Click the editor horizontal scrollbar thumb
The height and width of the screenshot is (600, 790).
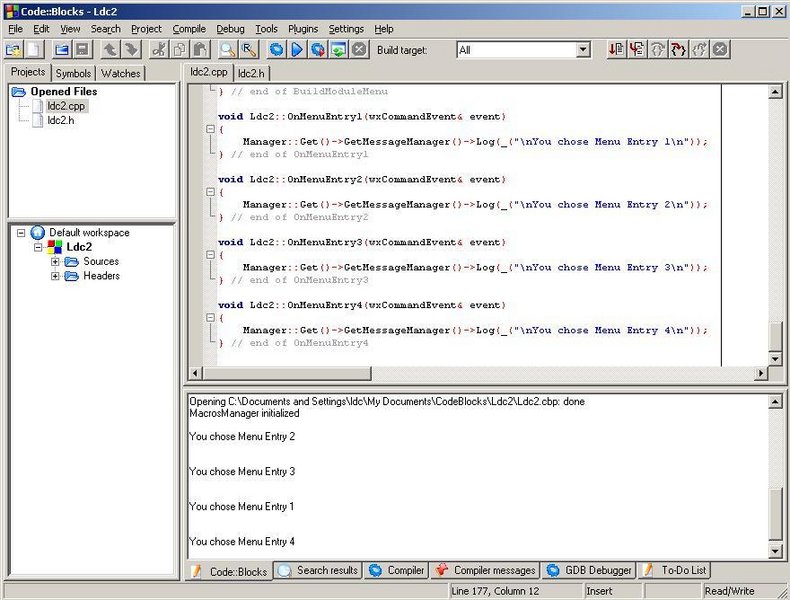pos(287,373)
